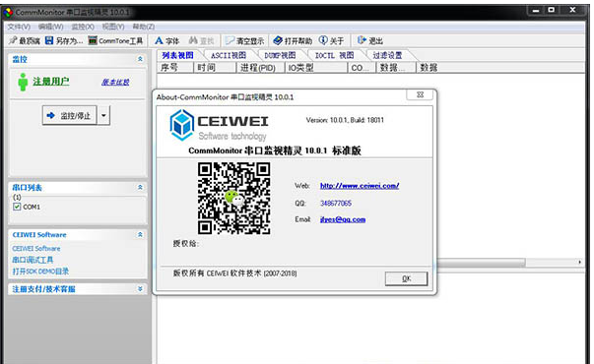Click the QQ number 348677065 link

336,204
